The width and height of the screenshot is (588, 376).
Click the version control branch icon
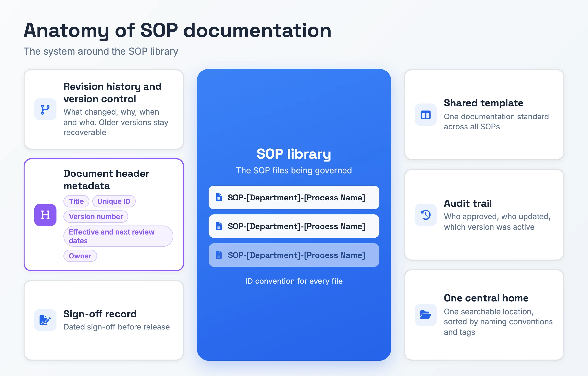[x=45, y=109]
